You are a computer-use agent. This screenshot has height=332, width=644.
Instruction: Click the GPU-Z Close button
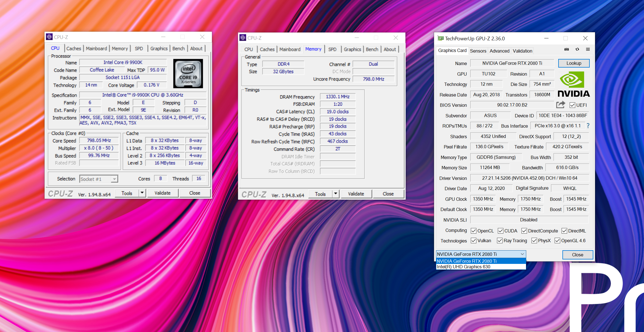pos(578,255)
